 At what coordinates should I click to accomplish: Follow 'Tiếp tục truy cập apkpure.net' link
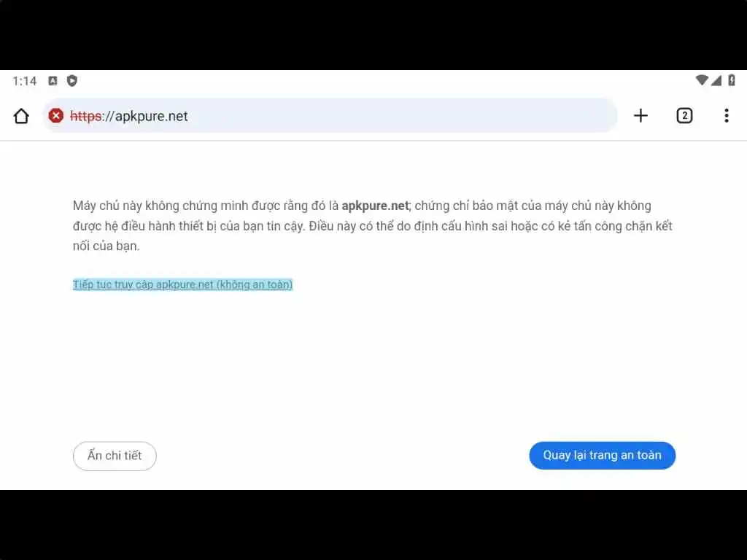[x=182, y=284]
